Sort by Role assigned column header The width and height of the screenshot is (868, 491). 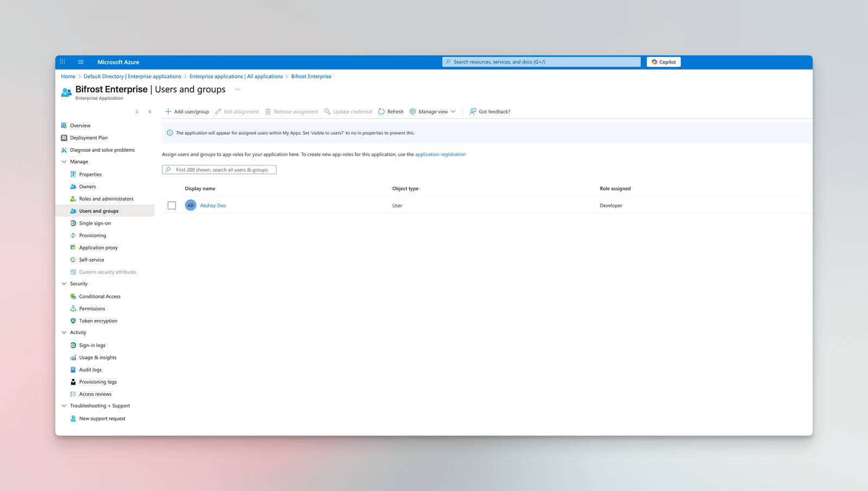click(615, 189)
